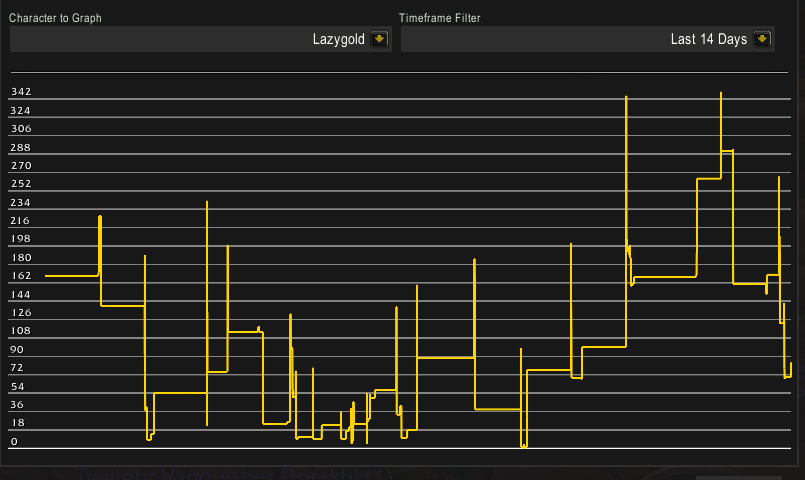Click the Timeframe Filter dropdown arrow button
The image size is (805, 480).
click(x=763, y=39)
